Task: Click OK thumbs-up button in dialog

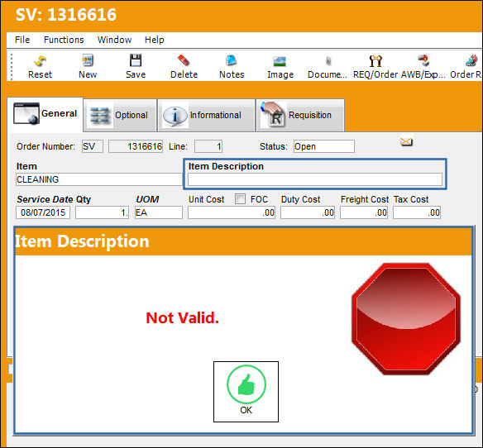Action: coord(246,391)
